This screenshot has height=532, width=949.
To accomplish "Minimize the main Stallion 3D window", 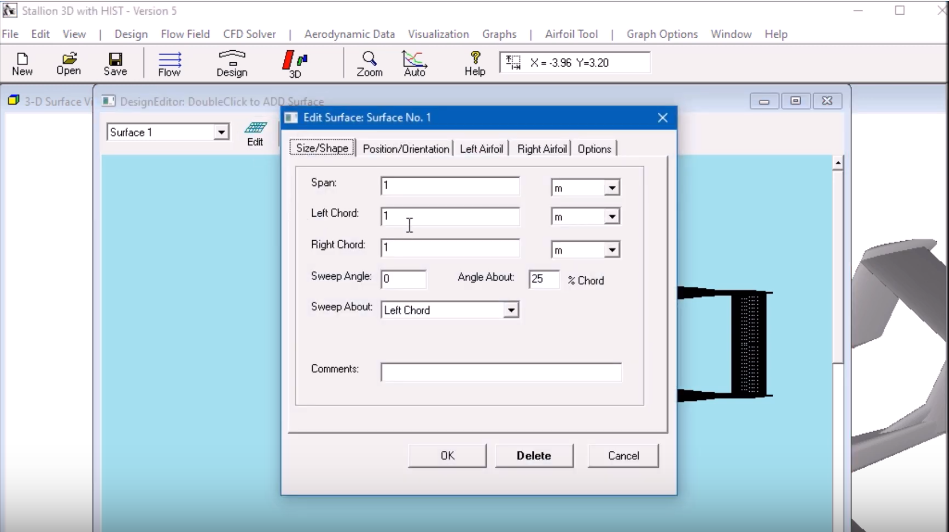I will (x=858, y=11).
